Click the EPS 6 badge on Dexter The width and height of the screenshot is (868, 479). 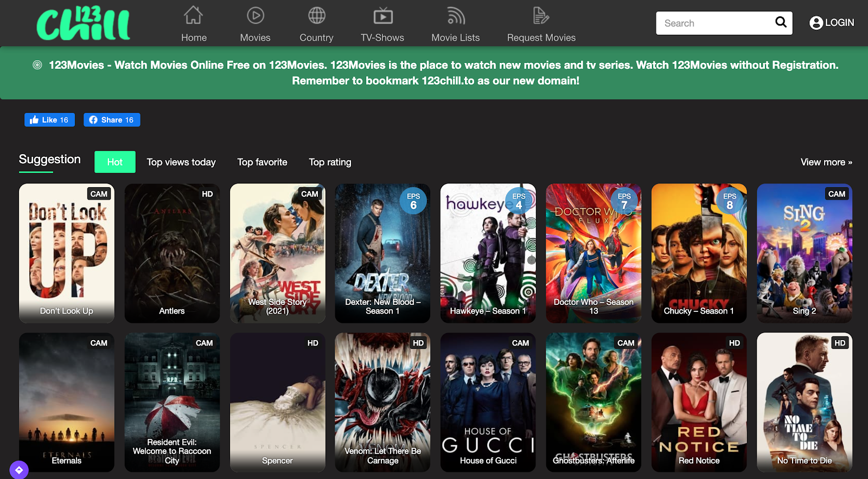coord(413,201)
